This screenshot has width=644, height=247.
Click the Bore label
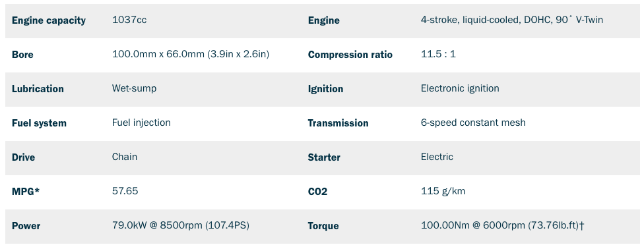22,55
